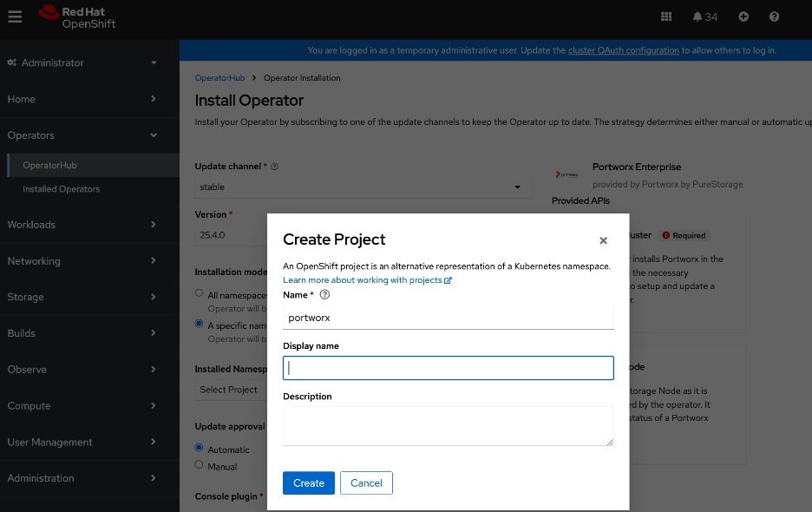812x512 pixels.
Task: Open the cluster OAuth configuration link
Action: coord(623,49)
